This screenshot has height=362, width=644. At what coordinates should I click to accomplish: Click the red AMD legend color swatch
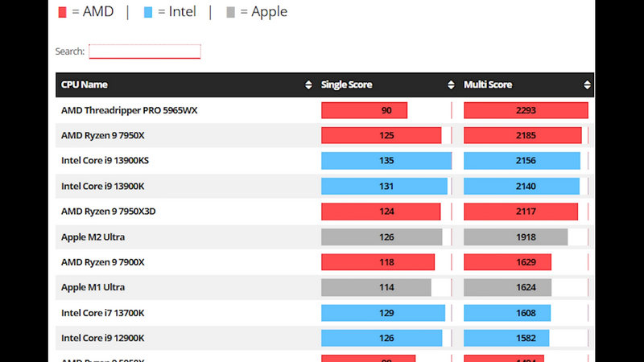click(x=63, y=12)
